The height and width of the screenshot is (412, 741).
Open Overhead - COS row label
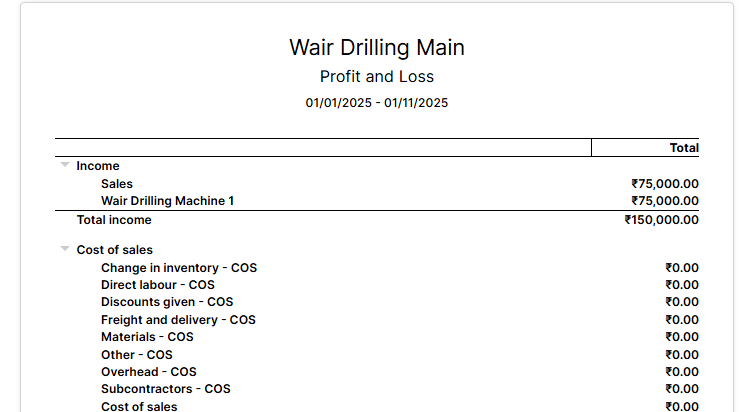pos(148,372)
